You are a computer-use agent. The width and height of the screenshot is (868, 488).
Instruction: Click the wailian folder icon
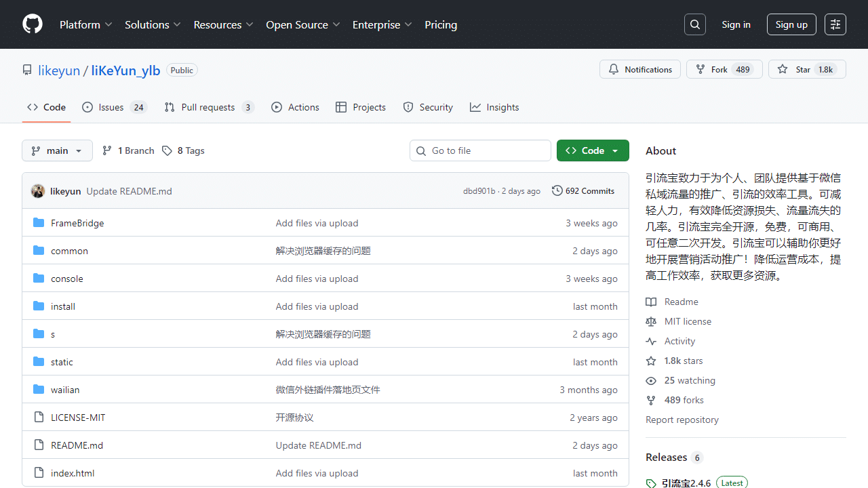(39, 390)
